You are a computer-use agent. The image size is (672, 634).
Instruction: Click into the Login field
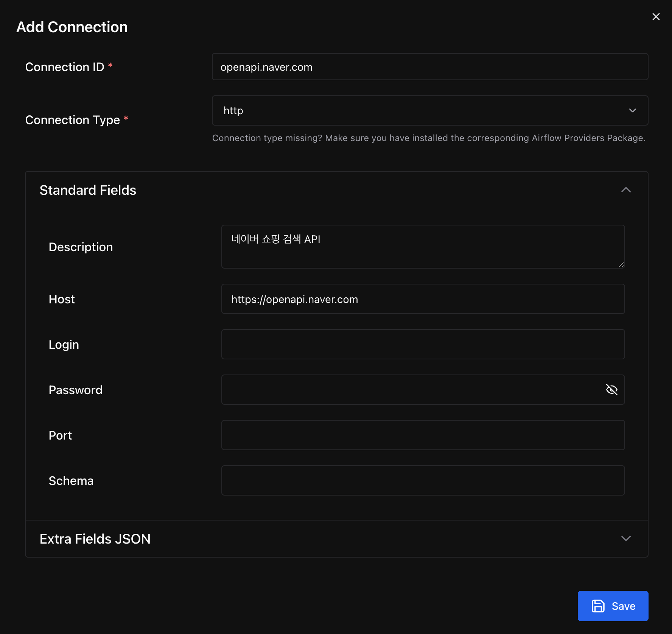(423, 344)
